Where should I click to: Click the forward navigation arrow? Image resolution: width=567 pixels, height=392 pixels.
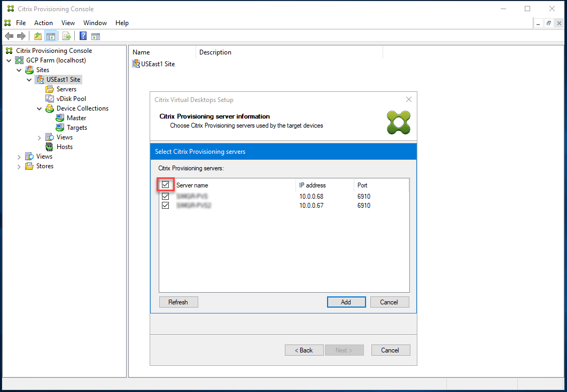click(x=21, y=36)
